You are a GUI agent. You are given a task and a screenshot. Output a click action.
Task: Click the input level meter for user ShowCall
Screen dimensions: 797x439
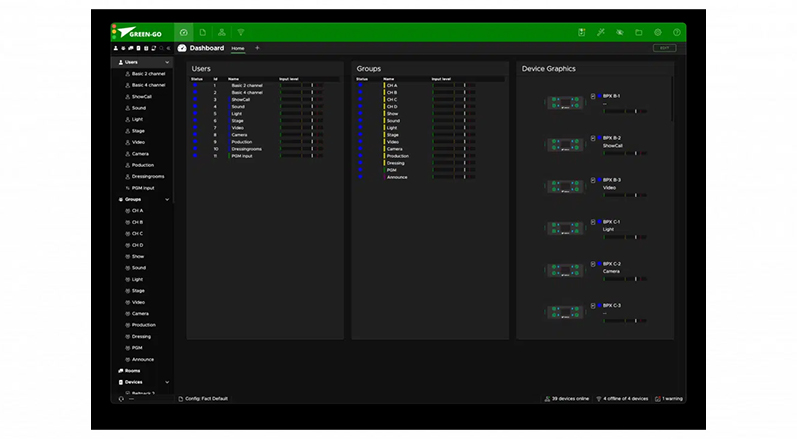coord(301,100)
